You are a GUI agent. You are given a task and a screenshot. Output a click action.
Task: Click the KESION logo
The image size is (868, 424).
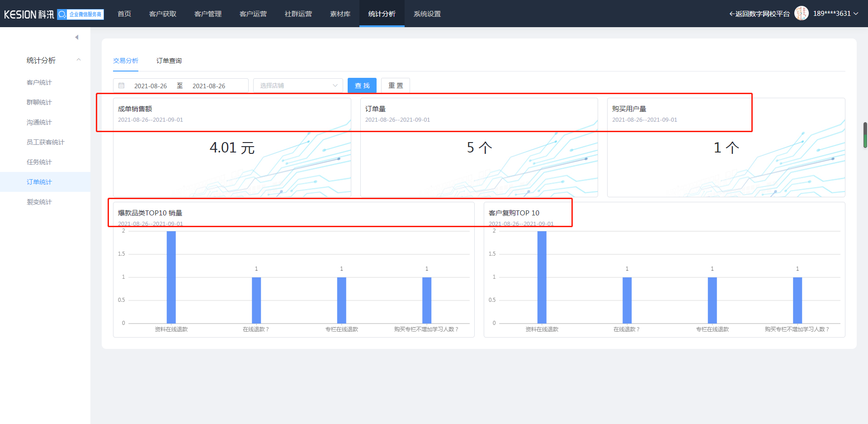[29, 14]
